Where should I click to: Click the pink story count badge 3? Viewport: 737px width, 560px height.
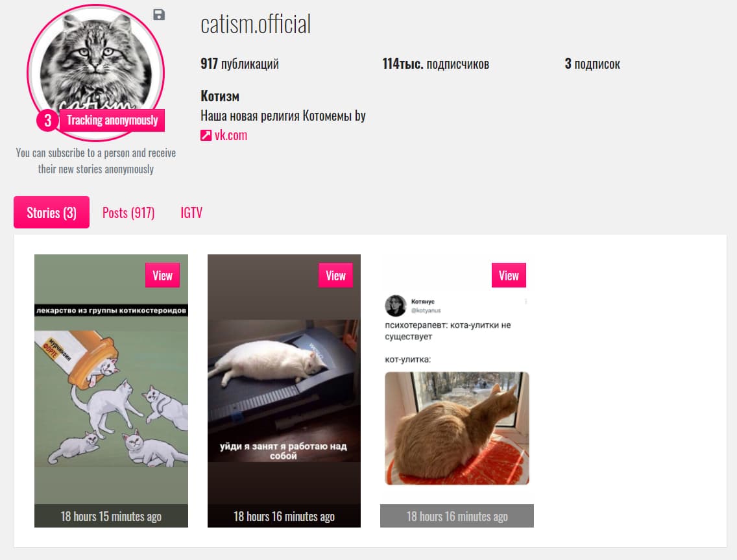click(x=47, y=120)
